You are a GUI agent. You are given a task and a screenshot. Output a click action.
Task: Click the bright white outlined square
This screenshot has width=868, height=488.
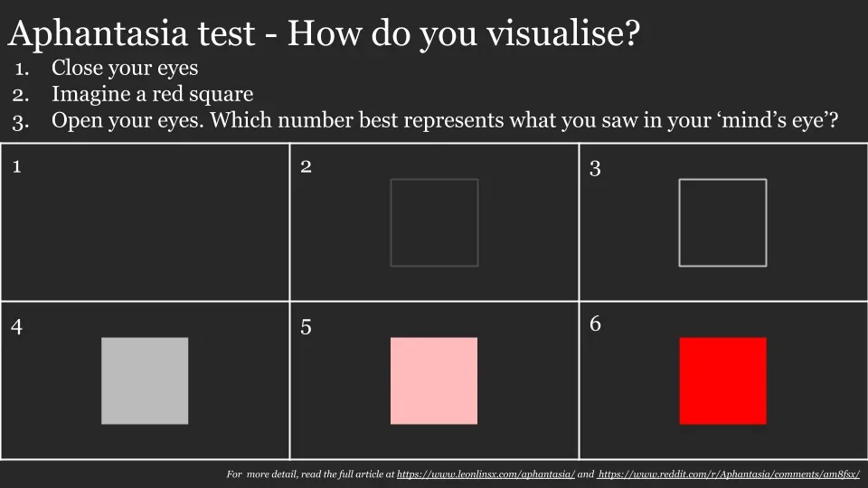pos(722,222)
